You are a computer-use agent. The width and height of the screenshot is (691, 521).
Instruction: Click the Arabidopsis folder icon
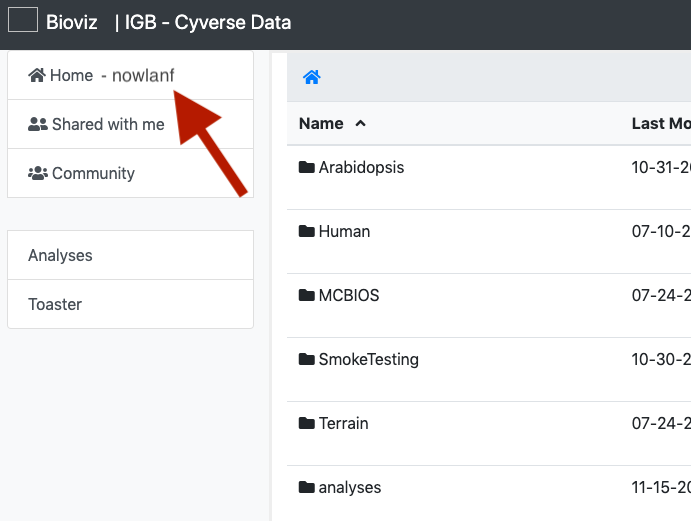point(307,167)
